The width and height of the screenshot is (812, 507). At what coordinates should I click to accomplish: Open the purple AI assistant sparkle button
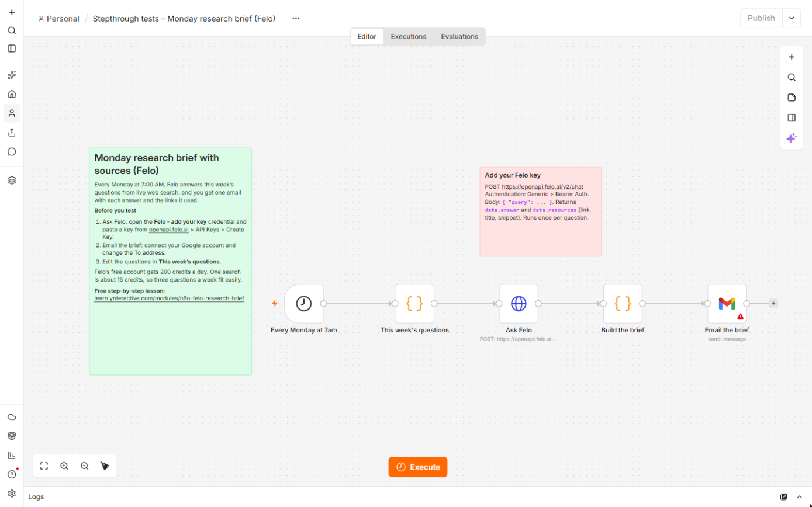pyautogui.click(x=792, y=138)
